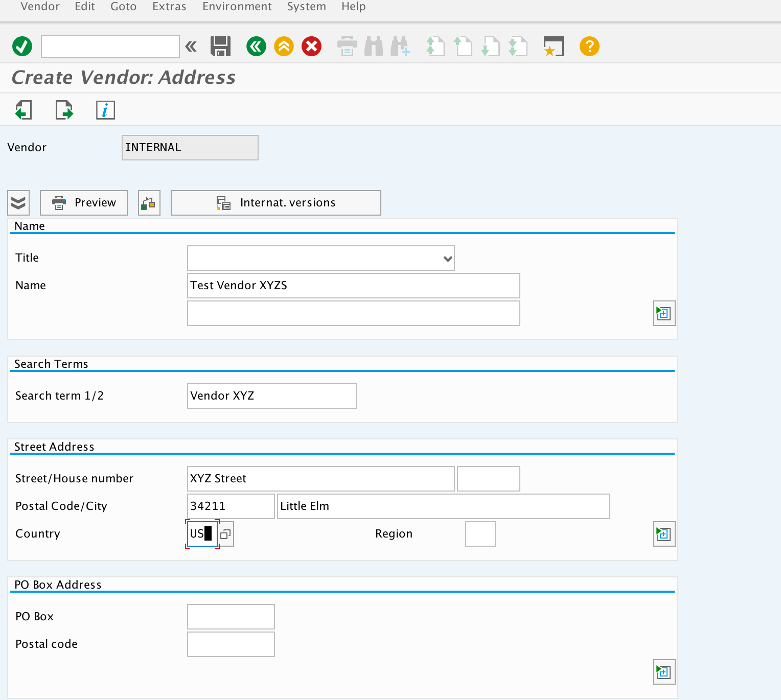Image resolution: width=781 pixels, height=700 pixels.
Task: Click the City field 'Little Elm'
Action: pos(444,506)
